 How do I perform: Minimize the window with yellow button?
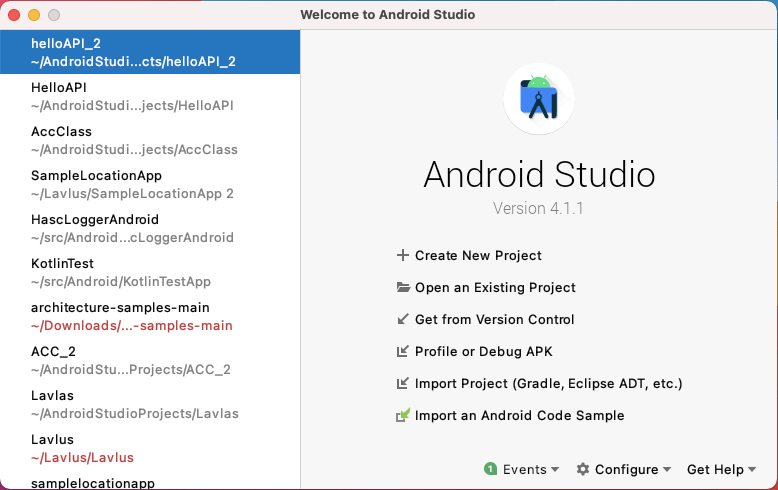(34, 15)
